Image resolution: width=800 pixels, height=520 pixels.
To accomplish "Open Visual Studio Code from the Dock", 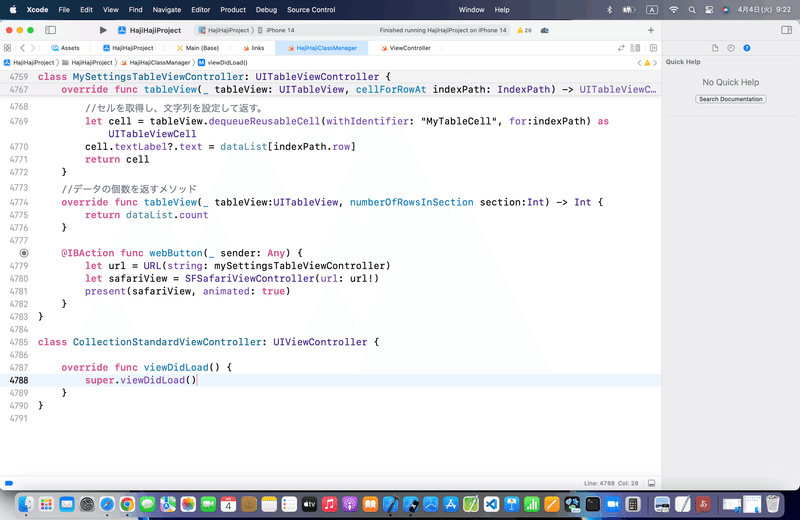I will [491, 505].
